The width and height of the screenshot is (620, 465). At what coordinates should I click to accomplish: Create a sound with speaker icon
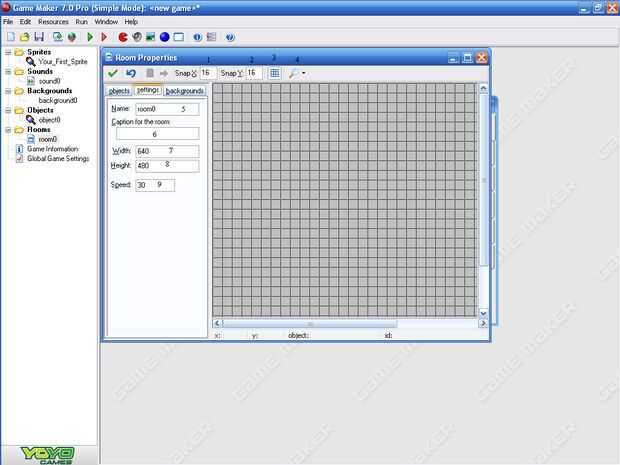coord(137,37)
